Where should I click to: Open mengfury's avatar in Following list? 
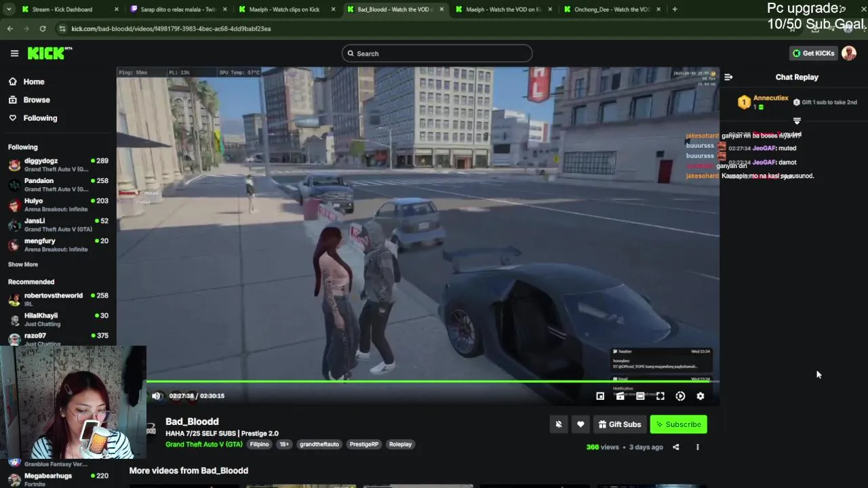pos(14,245)
